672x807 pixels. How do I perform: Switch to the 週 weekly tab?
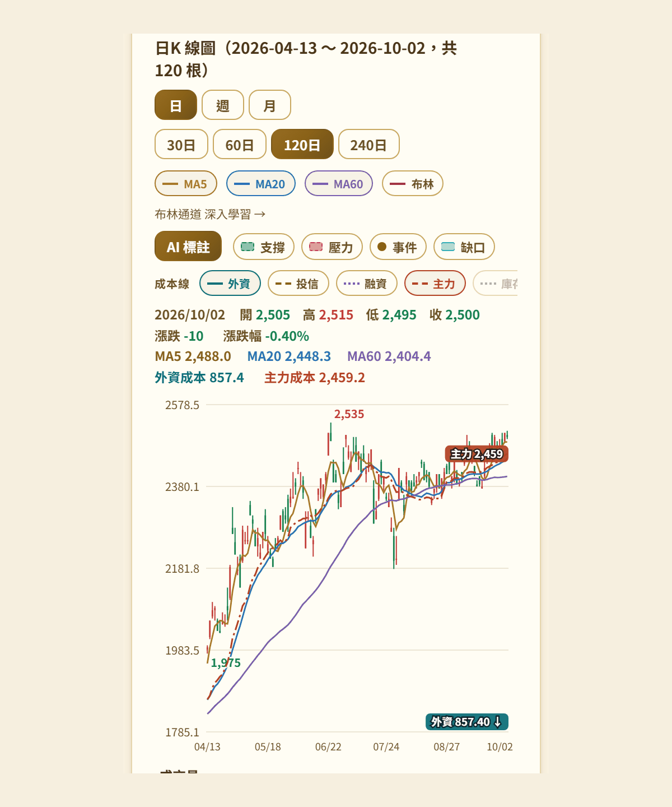click(223, 105)
